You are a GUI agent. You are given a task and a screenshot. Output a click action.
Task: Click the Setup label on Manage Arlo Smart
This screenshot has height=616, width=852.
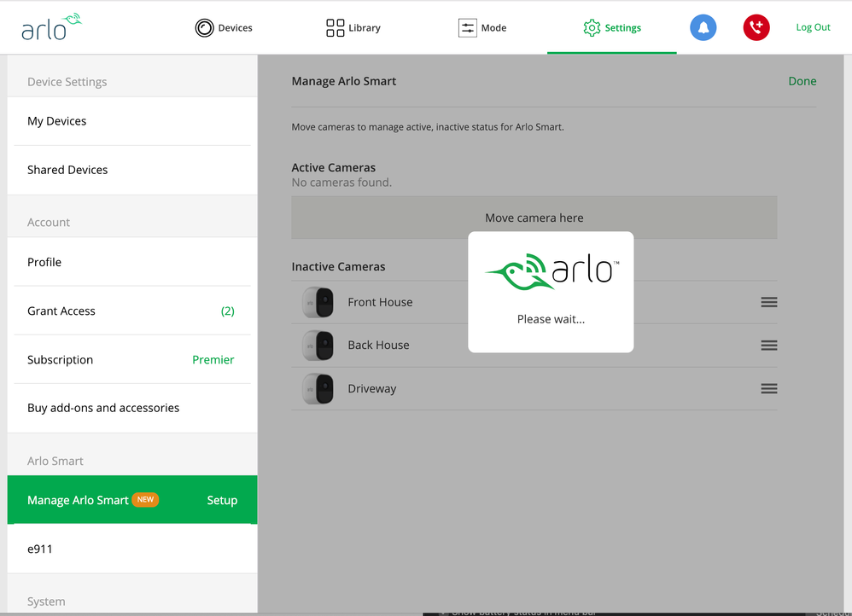(x=222, y=500)
